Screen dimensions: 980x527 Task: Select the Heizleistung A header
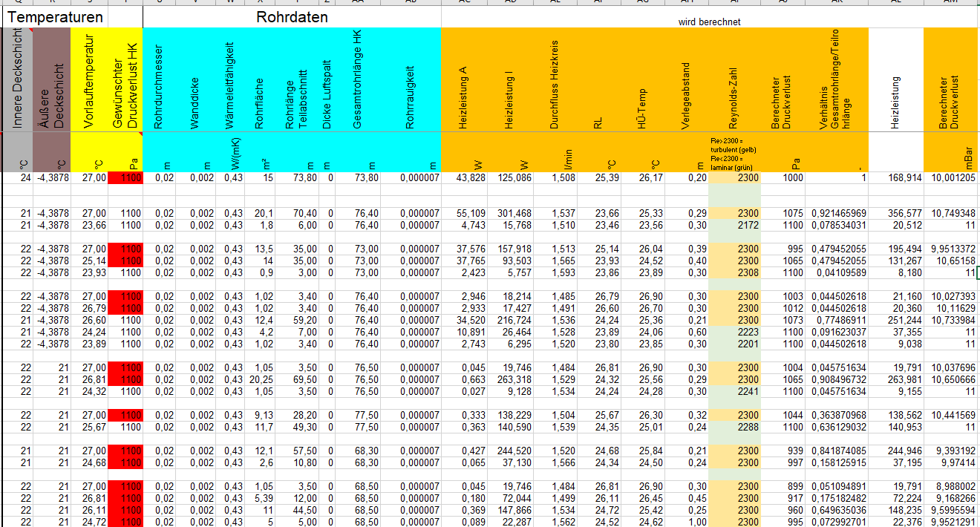(464, 79)
